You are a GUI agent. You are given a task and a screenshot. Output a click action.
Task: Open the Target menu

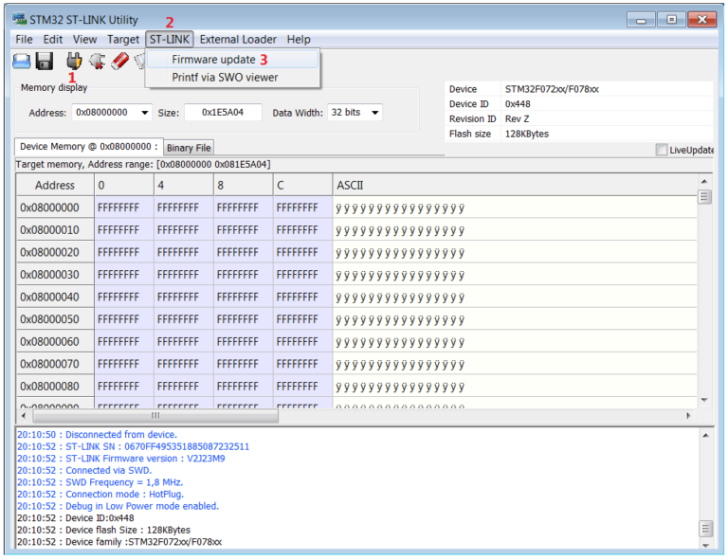pyautogui.click(x=123, y=40)
